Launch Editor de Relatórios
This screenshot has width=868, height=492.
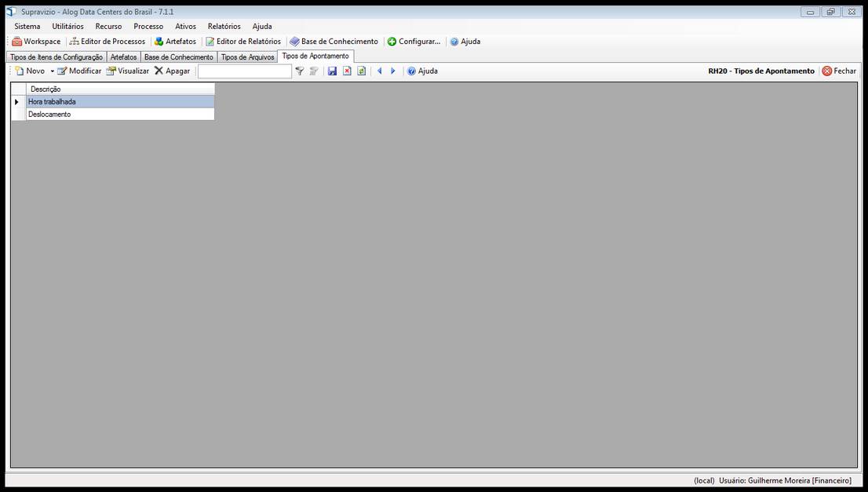[243, 42]
